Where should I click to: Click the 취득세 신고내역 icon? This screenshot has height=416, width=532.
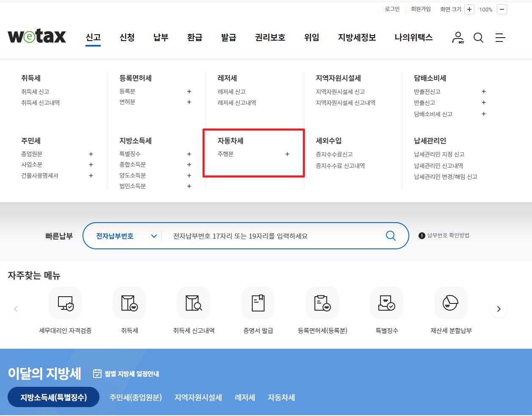194,303
